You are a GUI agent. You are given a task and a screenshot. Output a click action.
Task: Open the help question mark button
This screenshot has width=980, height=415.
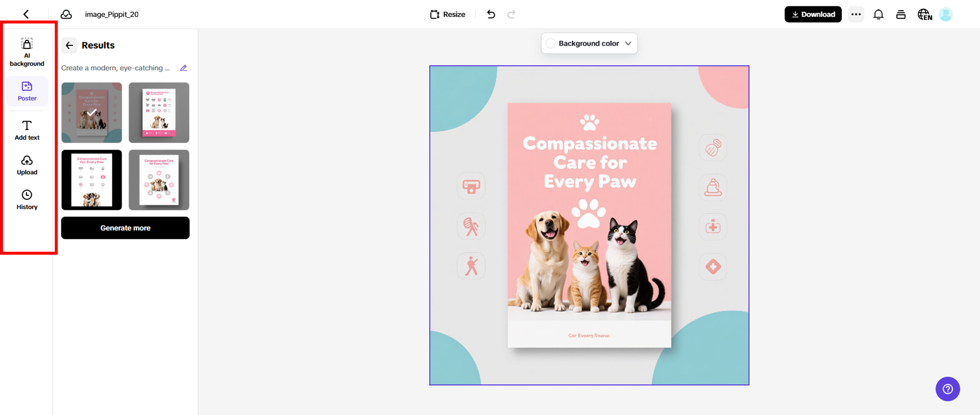[x=948, y=389]
